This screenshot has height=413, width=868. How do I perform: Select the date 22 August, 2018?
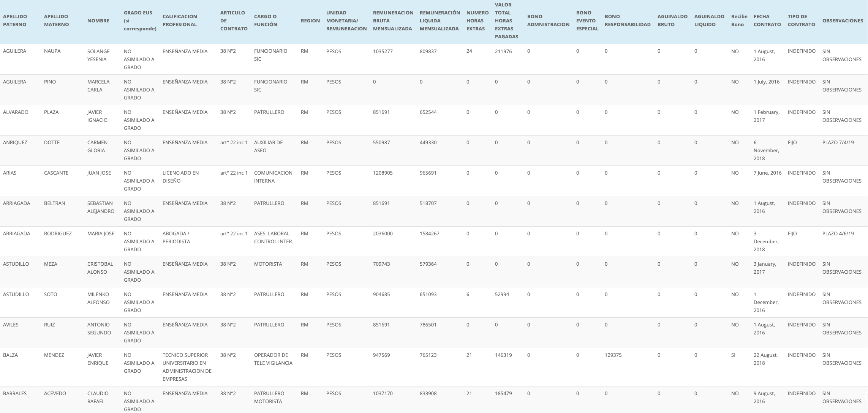coord(766,359)
